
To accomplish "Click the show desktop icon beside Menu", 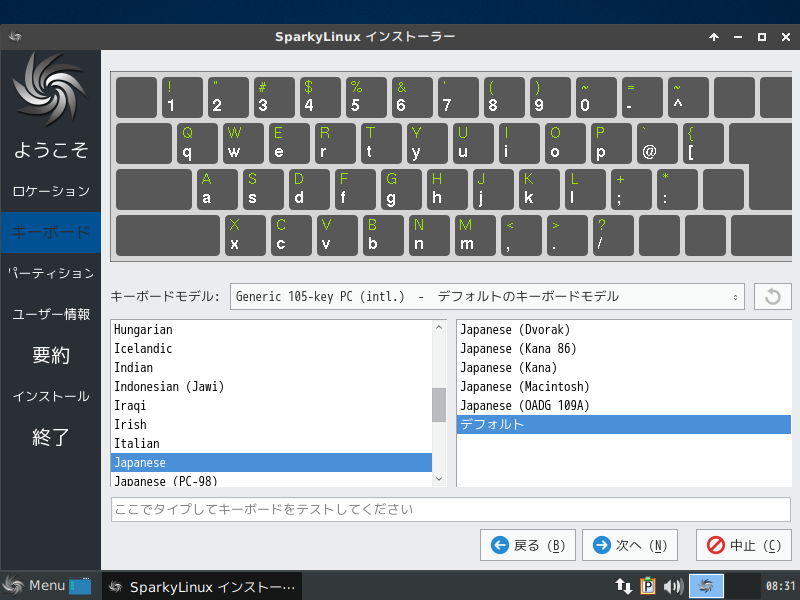I will pos(80,586).
